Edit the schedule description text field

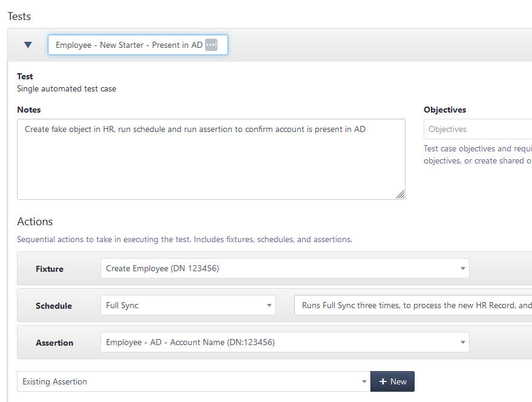(x=413, y=305)
